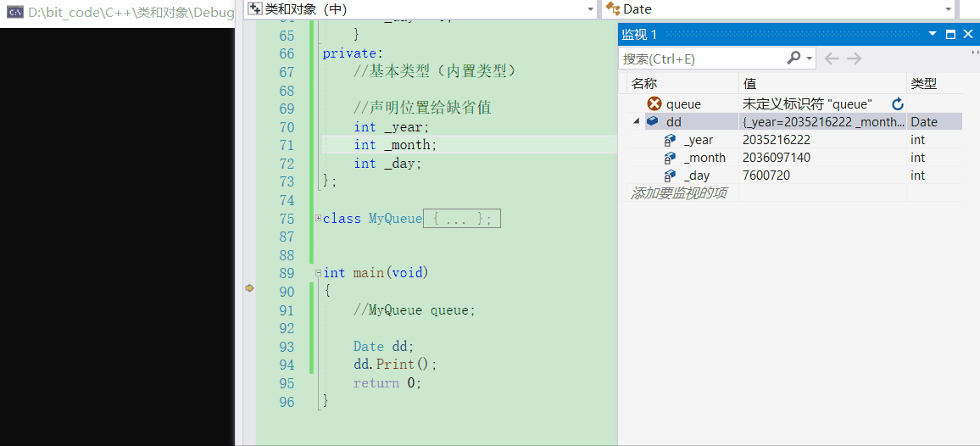Collapse the int main(void) function block
The image size is (980, 446).
pyautogui.click(x=318, y=273)
